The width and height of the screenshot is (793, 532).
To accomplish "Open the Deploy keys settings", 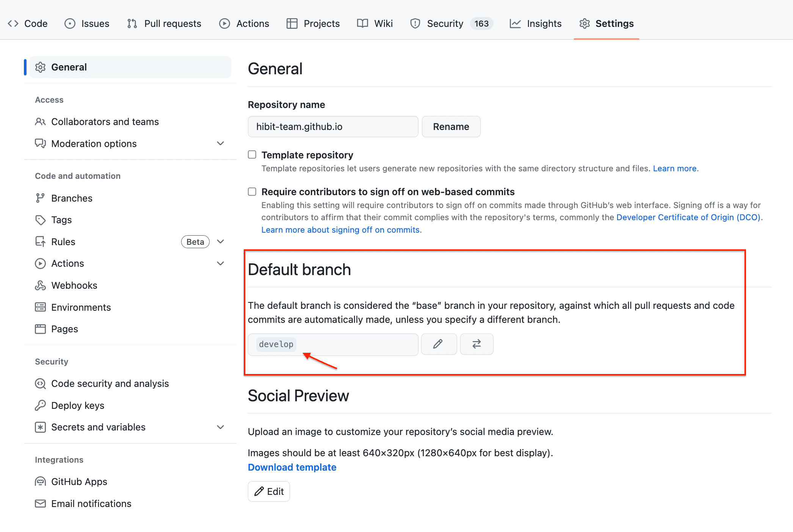I will pos(77,405).
